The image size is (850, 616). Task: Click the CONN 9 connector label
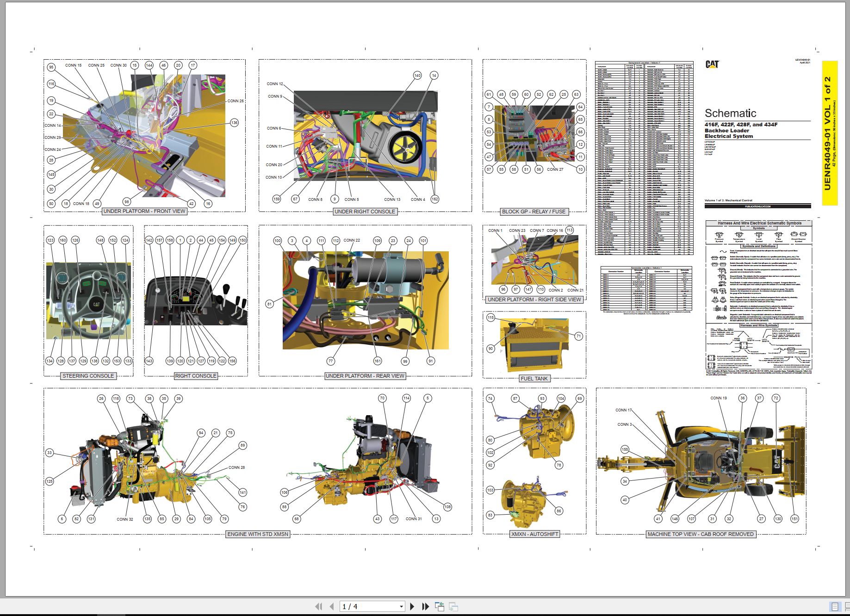coord(275,96)
